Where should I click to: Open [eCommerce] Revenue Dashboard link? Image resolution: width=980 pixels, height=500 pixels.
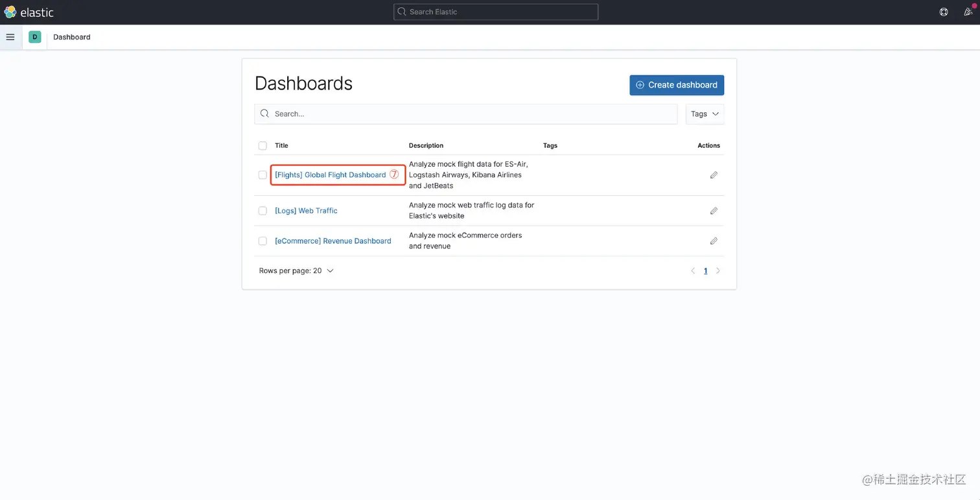tap(333, 241)
